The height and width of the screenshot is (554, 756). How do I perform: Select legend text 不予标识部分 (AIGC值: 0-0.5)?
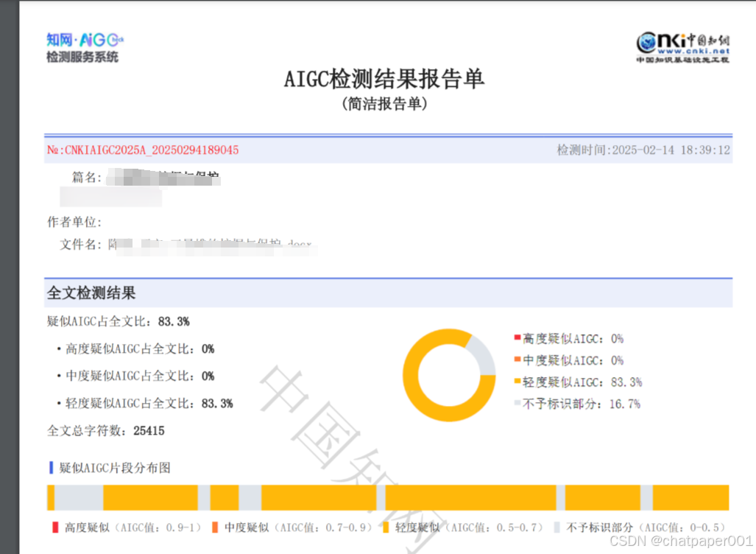tap(646, 527)
